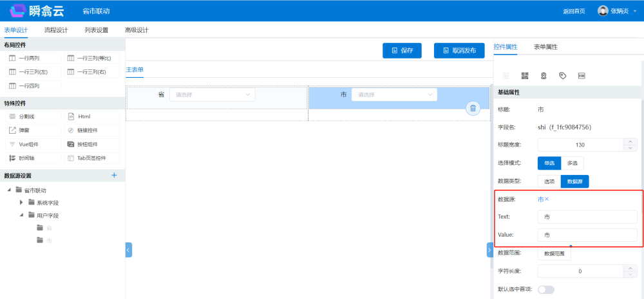The width and height of the screenshot is (644, 299).
Task: Add a data source with the plus icon
Action: [114, 175]
